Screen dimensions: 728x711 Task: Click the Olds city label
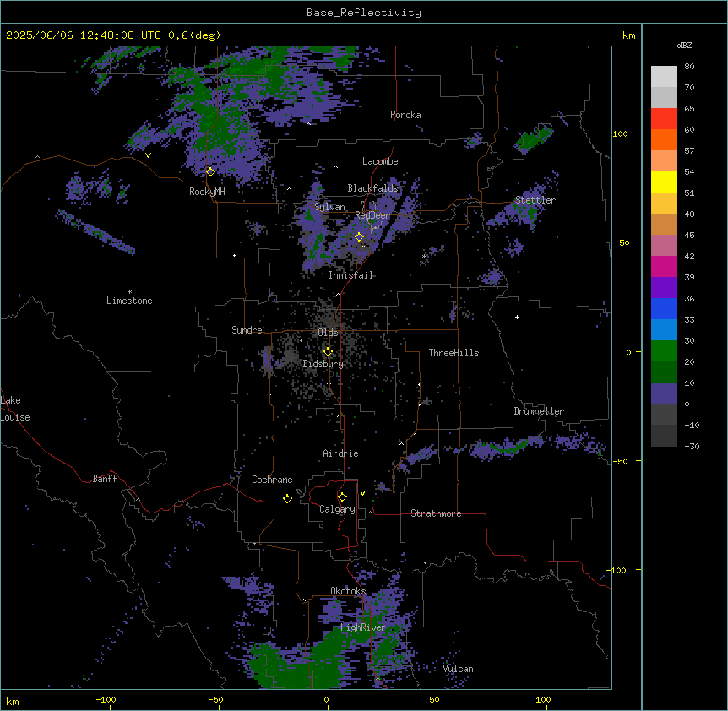[x=328, y=333]
